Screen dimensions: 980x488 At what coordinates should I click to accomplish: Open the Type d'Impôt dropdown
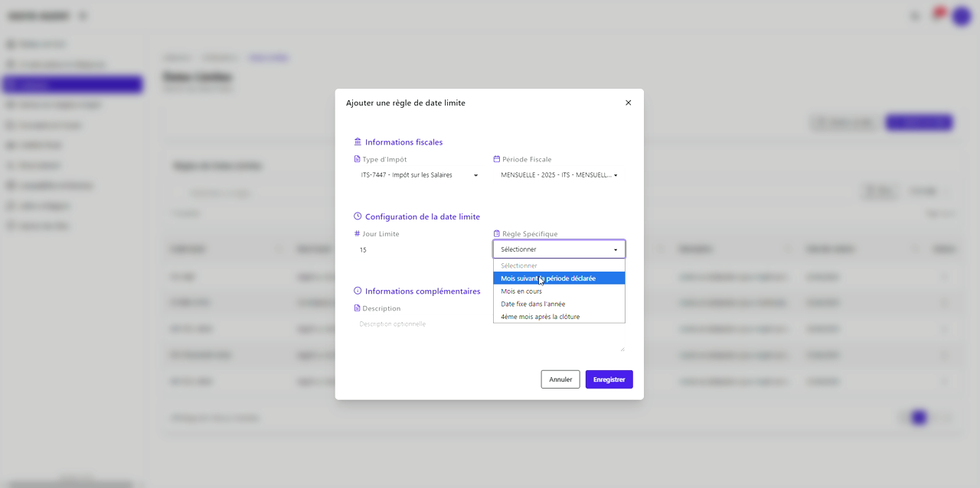(x=419, y=175)
